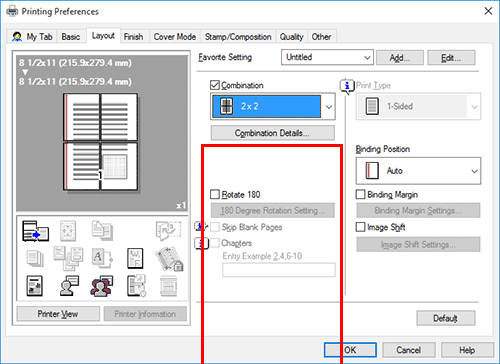Expand the Combination 2x2 dropdown arrow
Image resolution: width=500 pixels, height=364 pixels.
(329, 107)
